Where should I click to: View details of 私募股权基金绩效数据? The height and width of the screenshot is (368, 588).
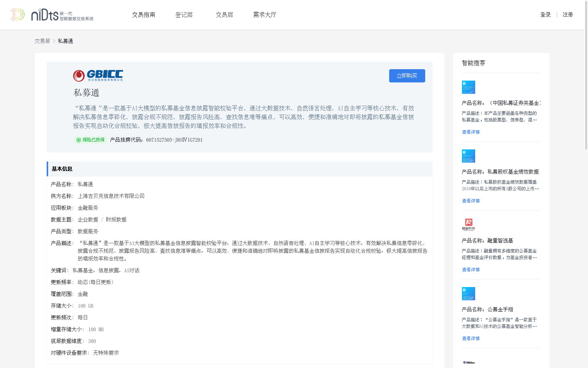click(471, 201)
